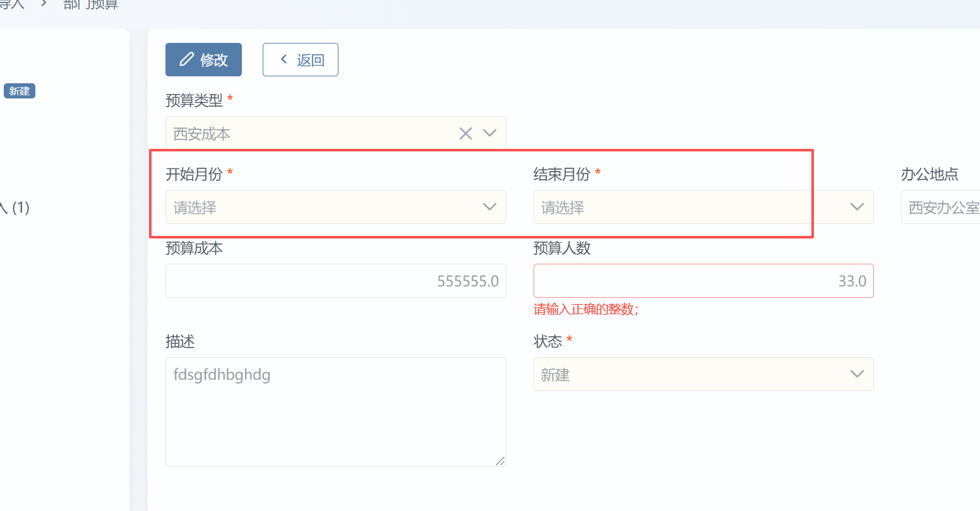Focus the 预算成本 field containing 555555.0
The height and width of the screenshot is (511, 980).
[335, 281]
